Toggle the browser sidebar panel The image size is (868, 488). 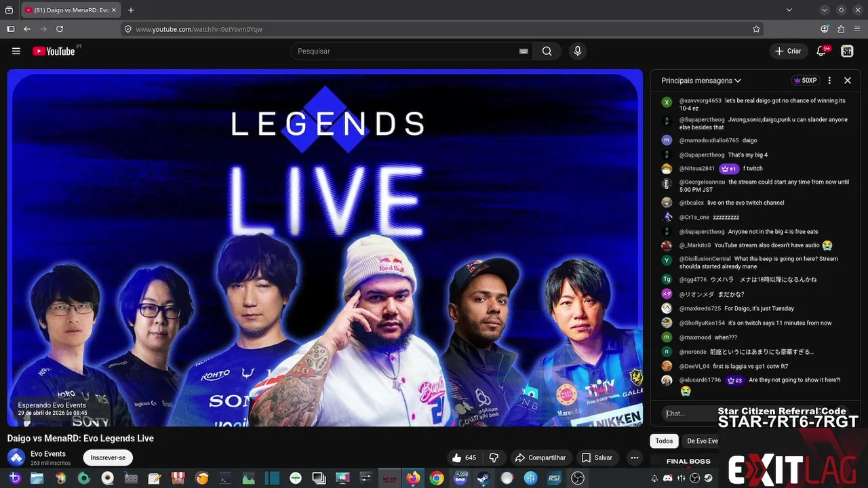10,29
